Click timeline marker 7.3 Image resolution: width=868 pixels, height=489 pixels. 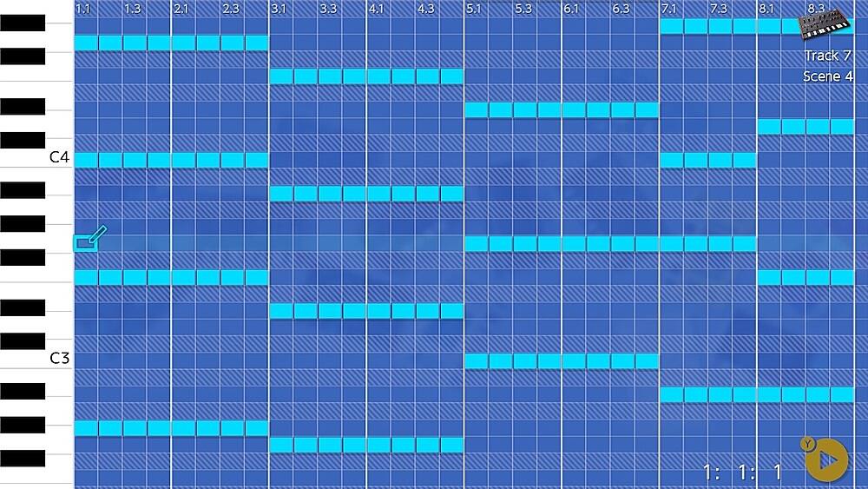pos(719,9)
